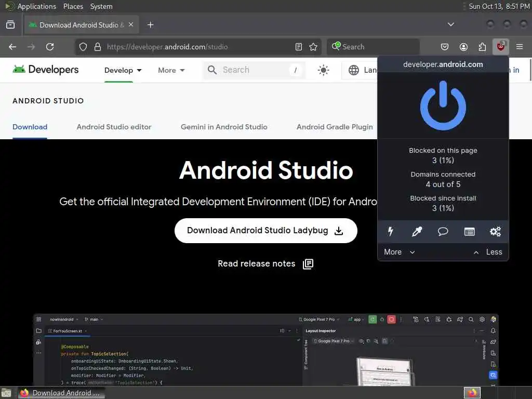The height and width of the screenshot is (399, 532).
Task: Click Firefox workspace switcher icon in bottom panel
Action: 472,393
